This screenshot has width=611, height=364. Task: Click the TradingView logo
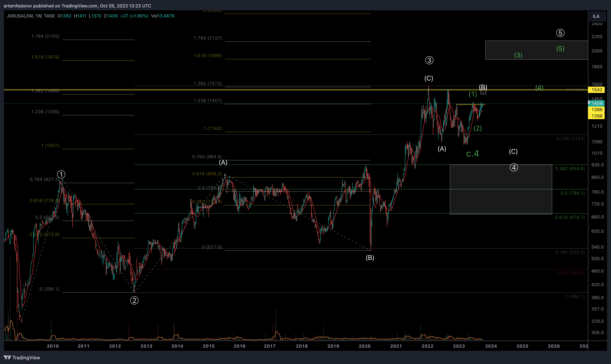click(x=22, y=357)
